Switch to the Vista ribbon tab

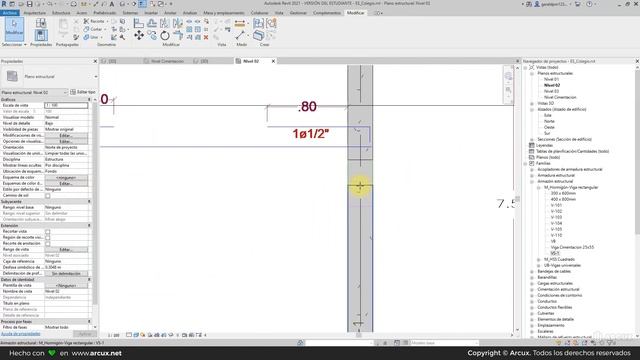(279, 13)
